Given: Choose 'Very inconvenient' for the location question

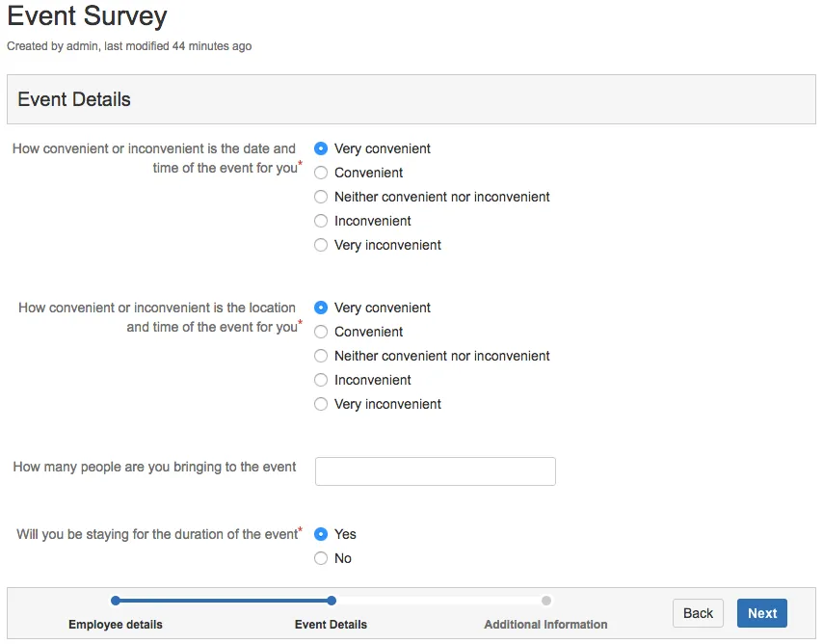Looking at the screenshot, I should click(321, 405).
